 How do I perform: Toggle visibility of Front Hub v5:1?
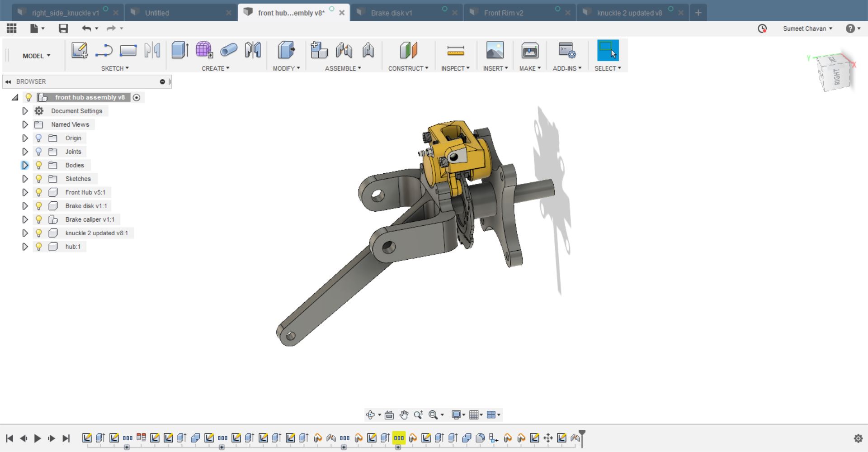pos(39,192)
